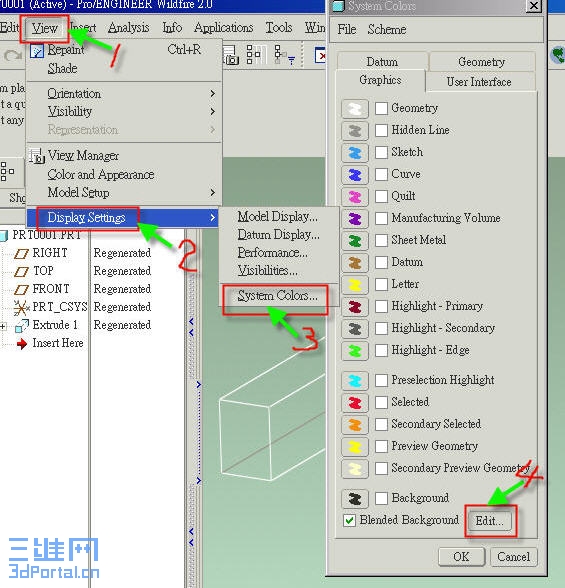The image size is (565, 588).
Task: Check the Quilt checkbox
Action: point(381,196)
